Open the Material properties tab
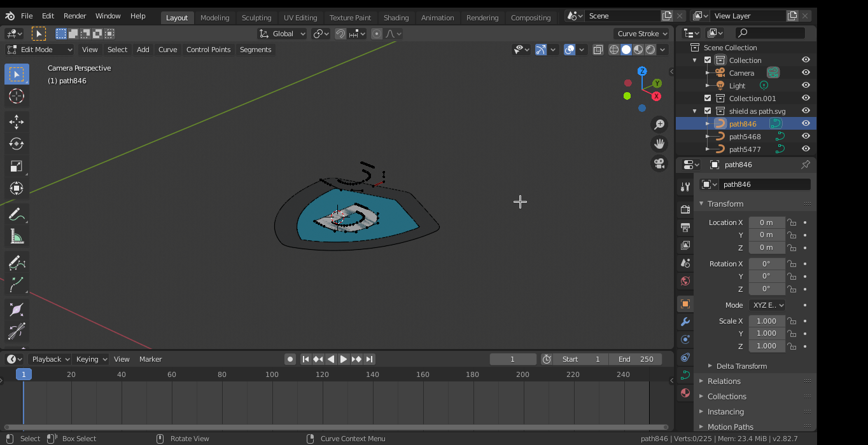Image resolution: width=868 pixels, height=445 pixels. tap(685, 393)
